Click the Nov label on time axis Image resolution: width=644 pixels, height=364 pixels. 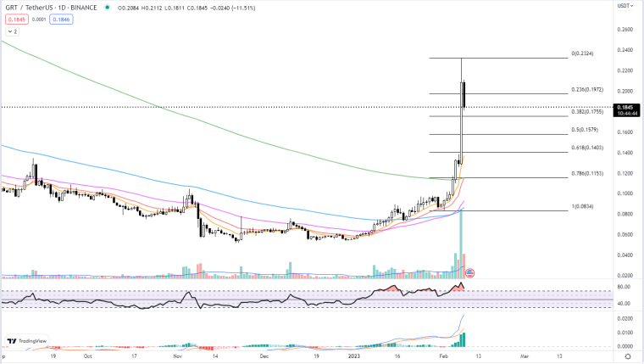pyautogui.click(x=177, y=356)
